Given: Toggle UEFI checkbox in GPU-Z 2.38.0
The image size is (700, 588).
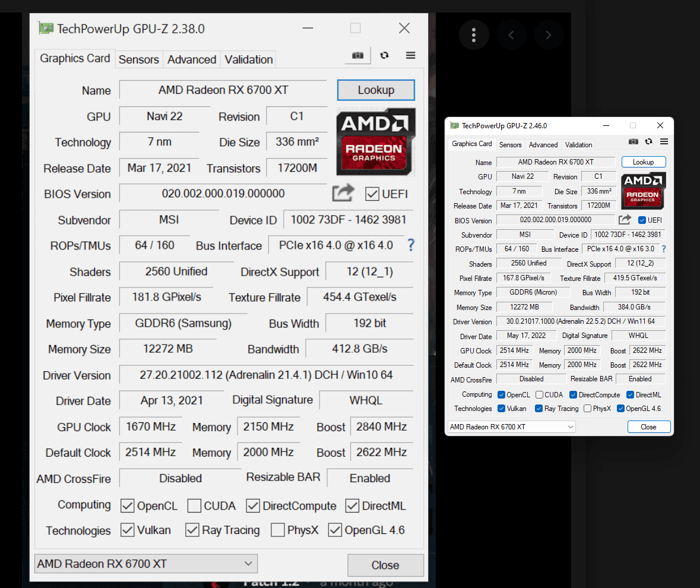Looking at the screenshot, I should [372, 194].
